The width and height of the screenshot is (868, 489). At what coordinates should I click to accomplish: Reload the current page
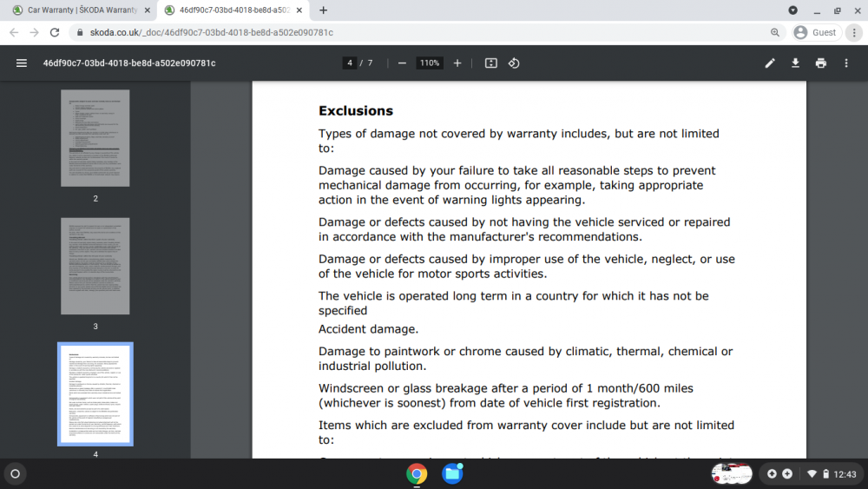(54, 33)
